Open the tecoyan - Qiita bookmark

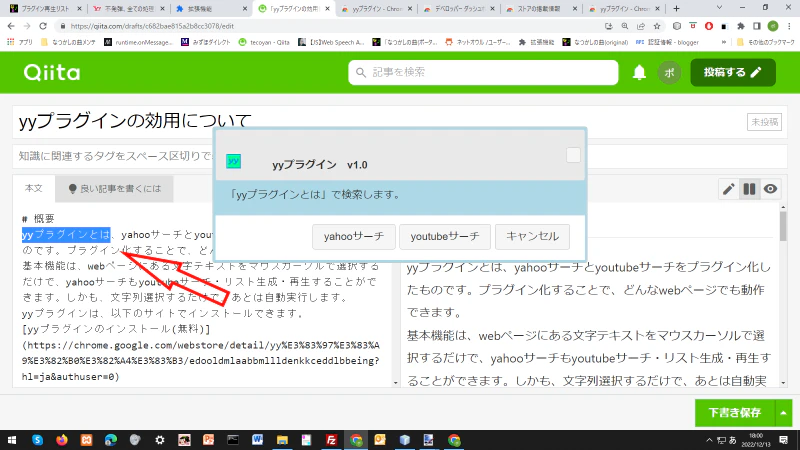pos(264,42)
